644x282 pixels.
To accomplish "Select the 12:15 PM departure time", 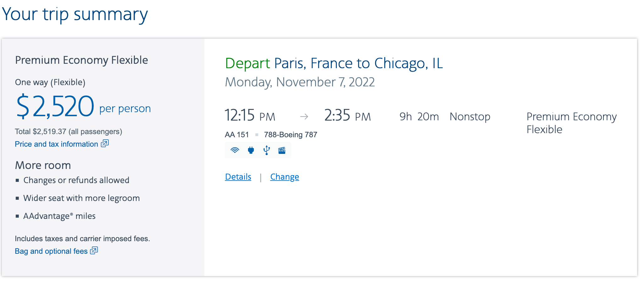I will pos(250,116).
